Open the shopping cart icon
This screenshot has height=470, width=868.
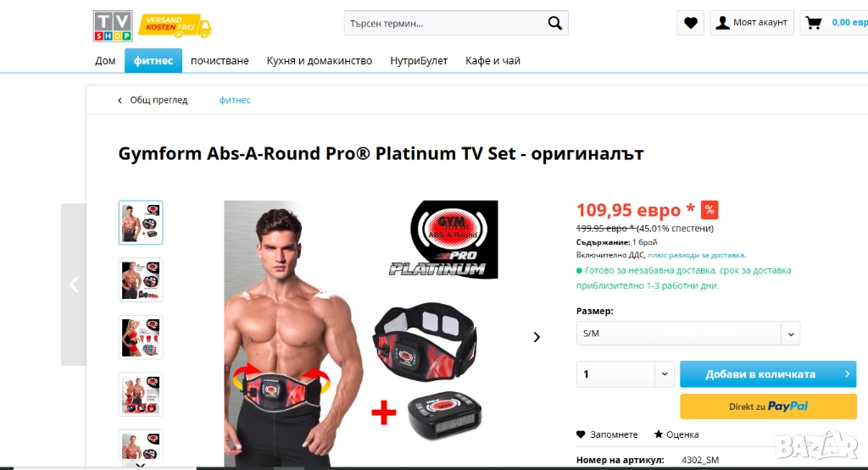pos(813,23)
